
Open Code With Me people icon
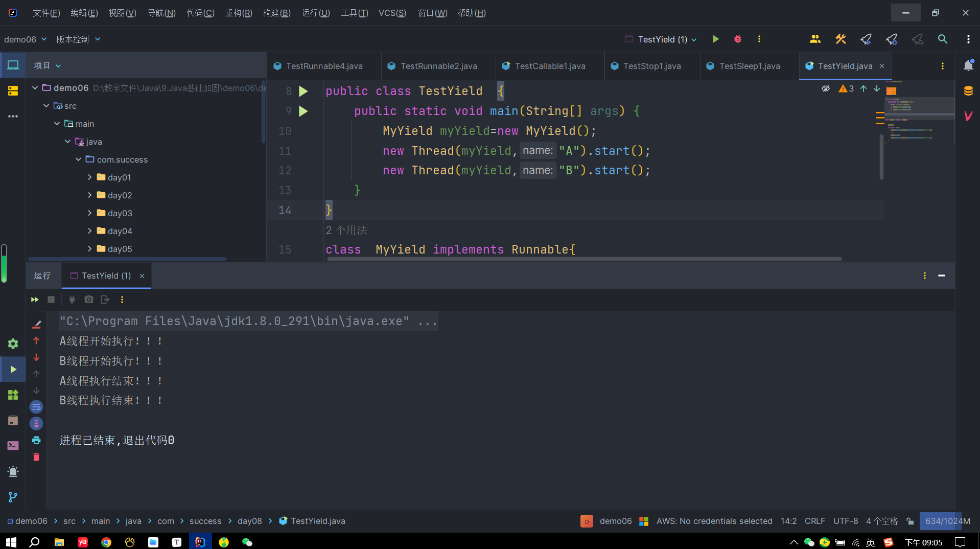815,39
